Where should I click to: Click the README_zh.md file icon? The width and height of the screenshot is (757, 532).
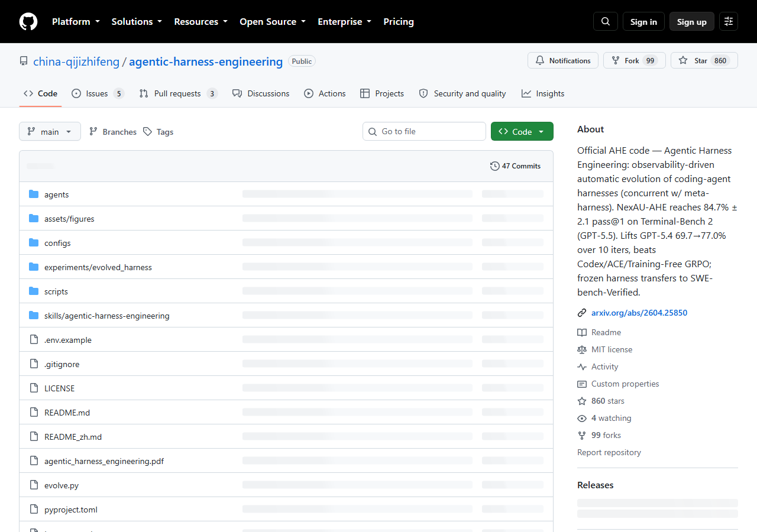click(x=34, y=437)
